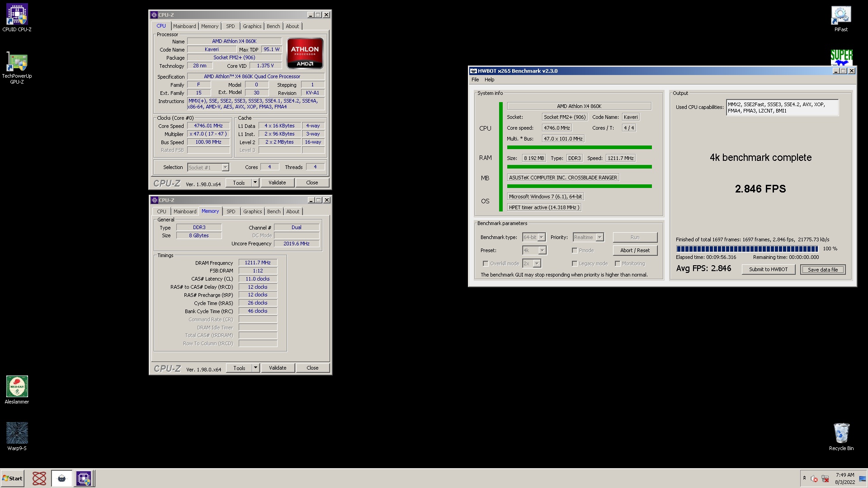Select the SuperPi desktop icon behind HWBOT window
Image resolution: width=868 pixels, height=488 pixels.
click(841, 57)
